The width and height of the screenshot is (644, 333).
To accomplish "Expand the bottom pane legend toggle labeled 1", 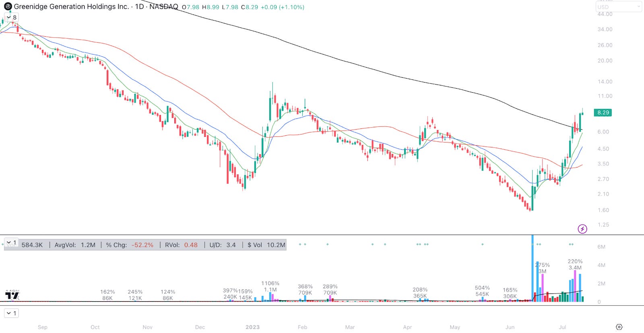I will click(11, 313).
